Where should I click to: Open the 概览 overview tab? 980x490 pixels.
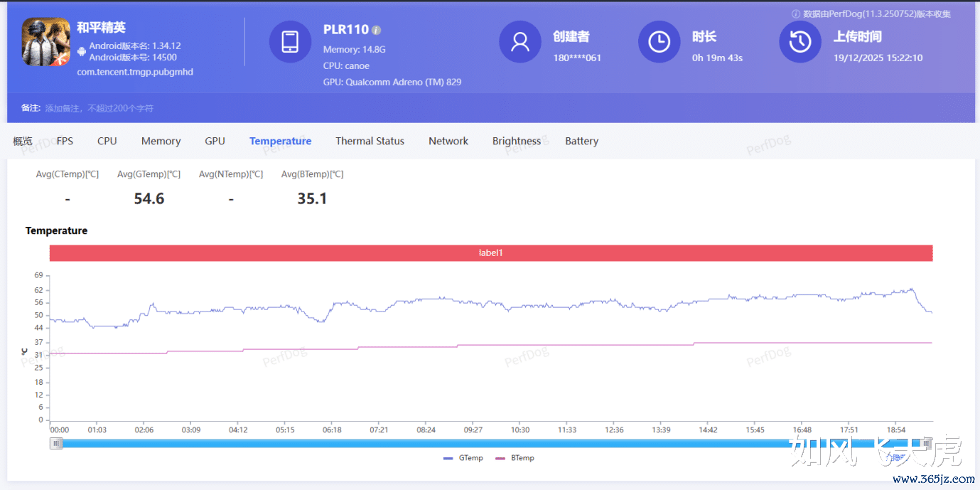coord(23,141)
